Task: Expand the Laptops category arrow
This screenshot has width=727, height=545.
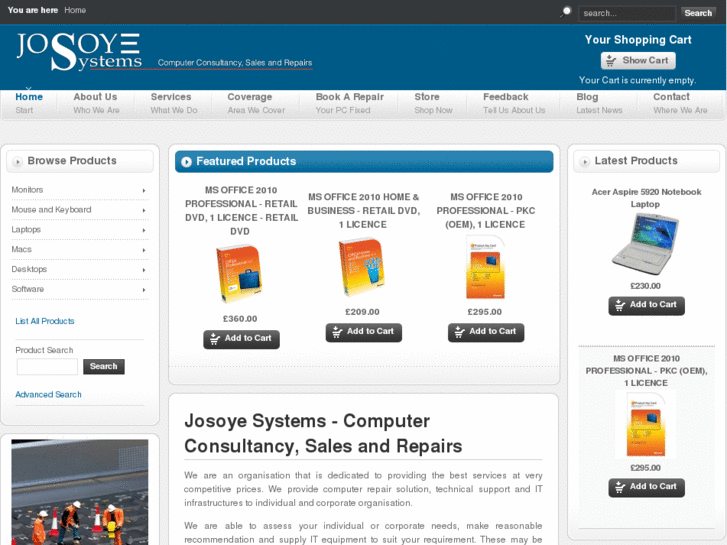Action: (x=144, y=231)
